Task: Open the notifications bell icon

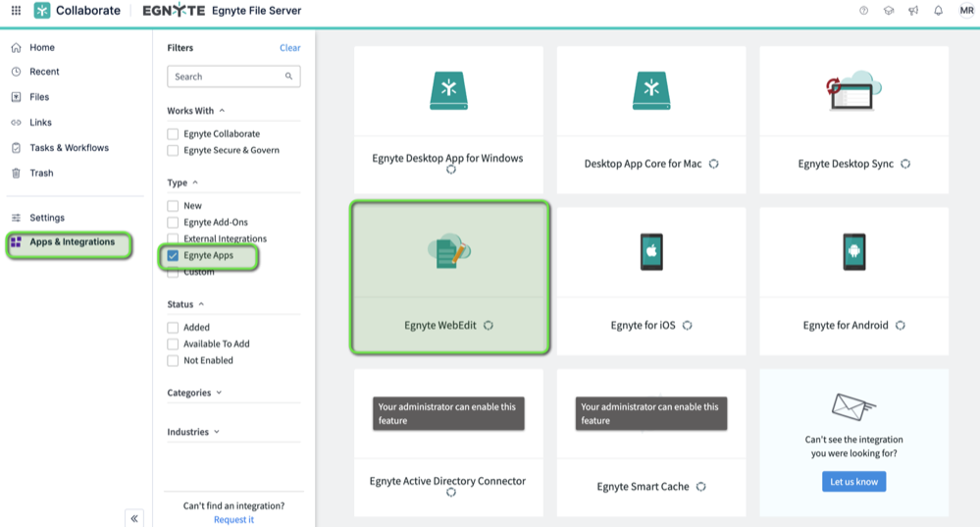Action: (x=938, y=11)
